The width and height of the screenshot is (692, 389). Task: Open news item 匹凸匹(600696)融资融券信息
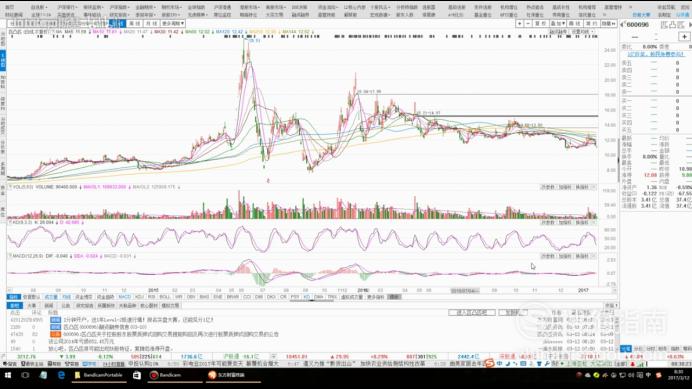click(105, 327)
